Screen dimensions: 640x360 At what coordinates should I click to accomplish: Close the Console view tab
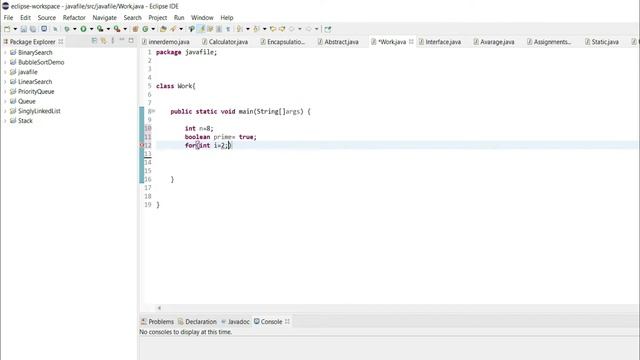tap(287, 322)
